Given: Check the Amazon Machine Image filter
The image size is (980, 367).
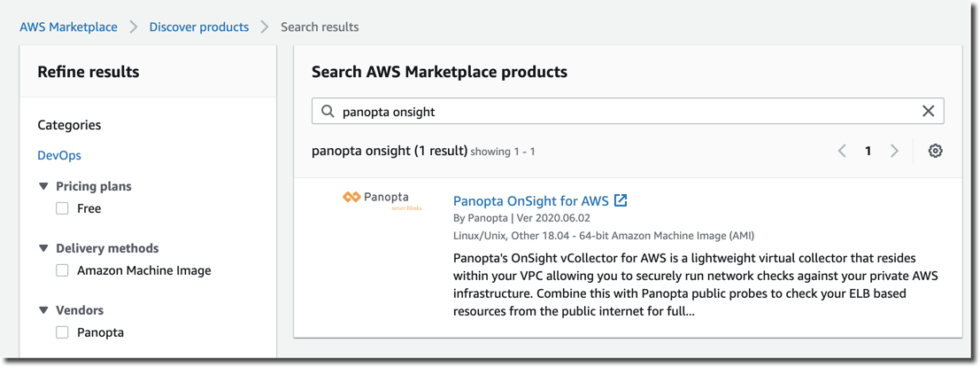Looking at the screenshot, I should click(x=62, y=270).
